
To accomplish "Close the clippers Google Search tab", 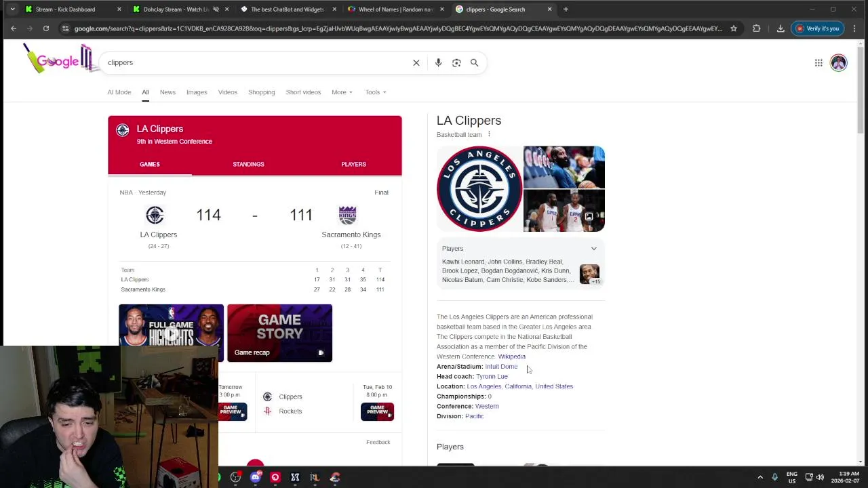I will pos(549,9).
